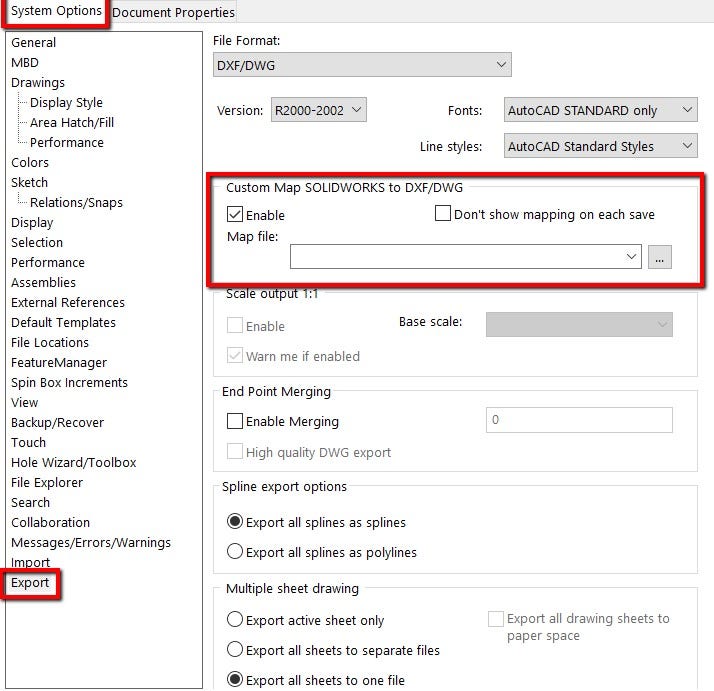Go to Colors settings
Image resolution: width=714 pixels, height=691 pixels.
point(30,163)
